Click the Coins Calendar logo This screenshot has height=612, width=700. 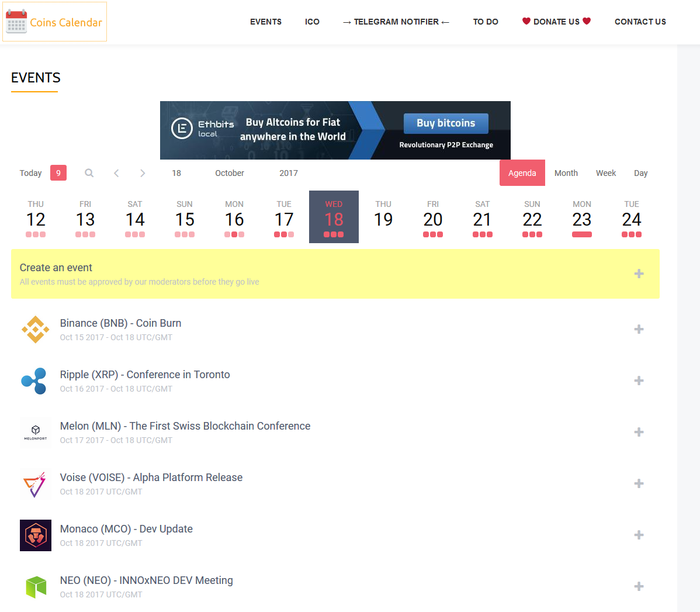54,22
